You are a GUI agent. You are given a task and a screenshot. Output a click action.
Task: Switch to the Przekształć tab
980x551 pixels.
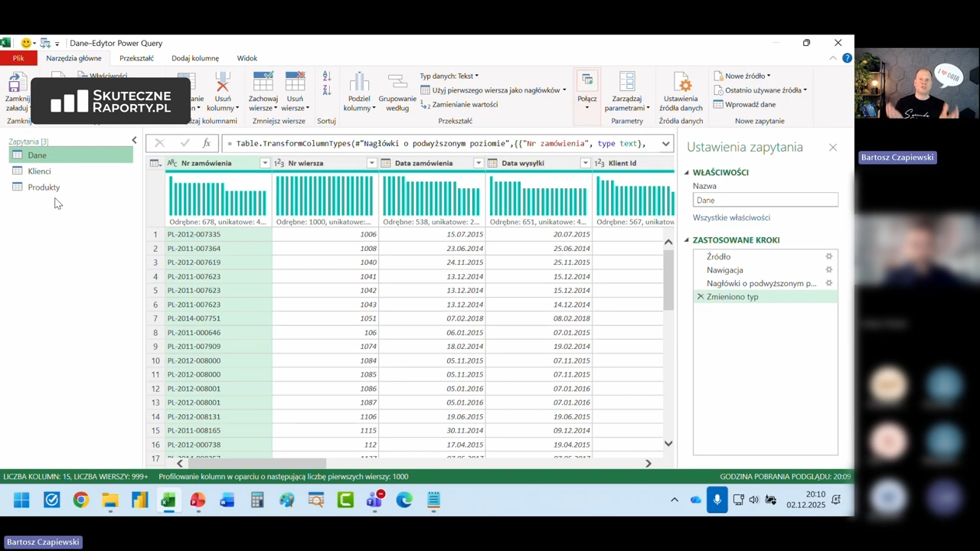[x=136, y=58]
